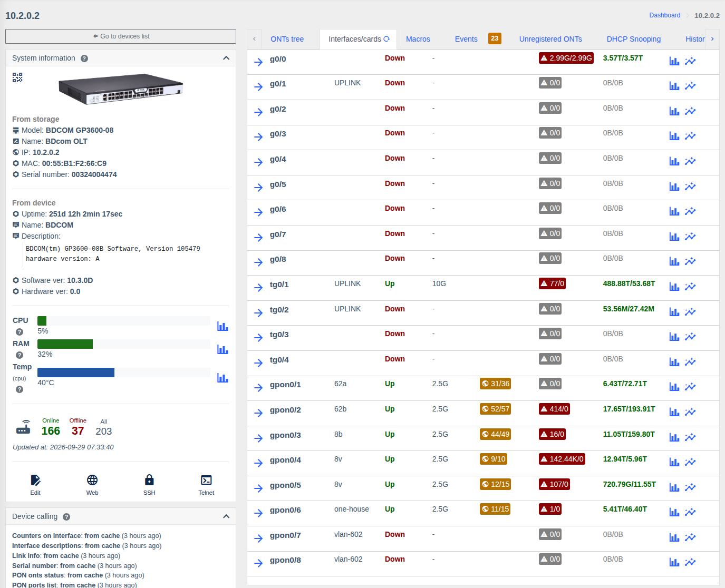This screenshot has width=725, height=588.
Task: Open bar chart for gpon0/1 interface
Action: pyautogui.click(x=674, y=387)
